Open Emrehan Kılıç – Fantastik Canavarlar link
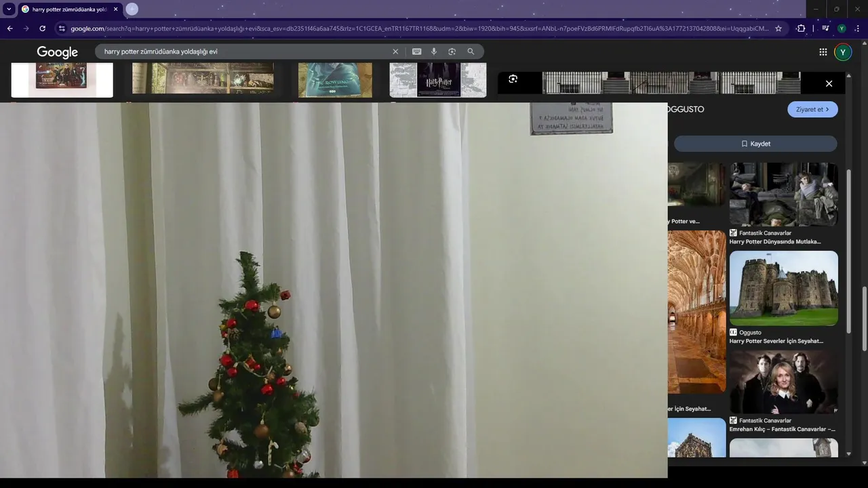868x488 pixels. (x=783, y=429)
